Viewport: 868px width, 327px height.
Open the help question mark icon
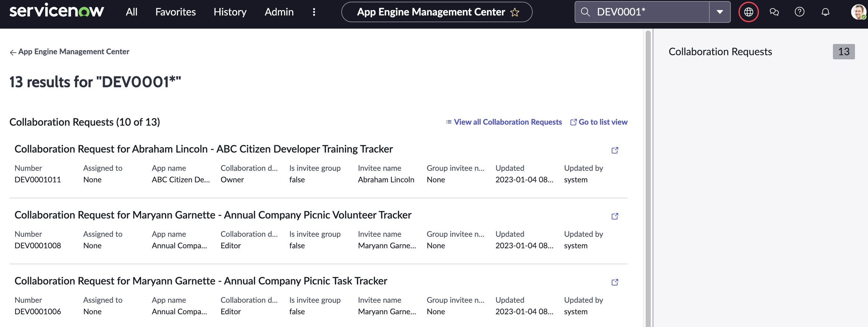(800, 12)
